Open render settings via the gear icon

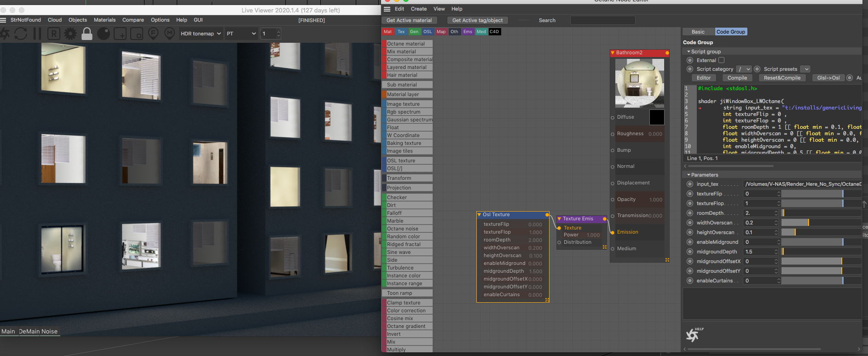click(70, 34)
